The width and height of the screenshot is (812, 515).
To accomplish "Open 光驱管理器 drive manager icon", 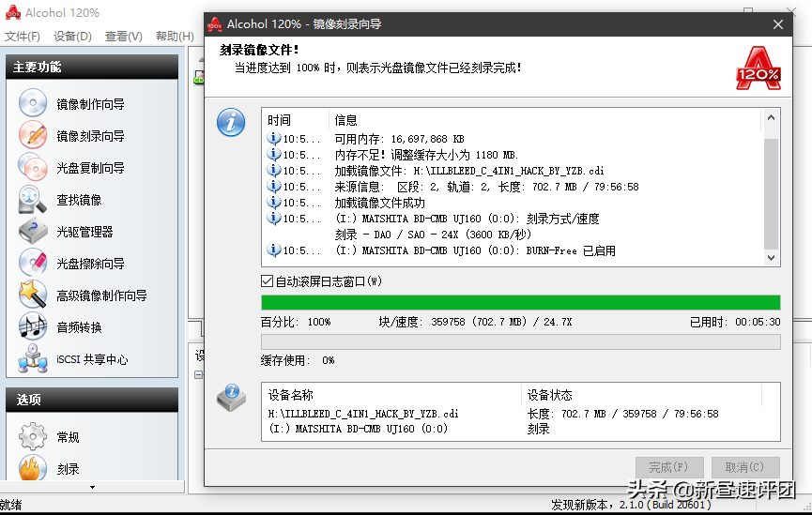I will 33,232.
